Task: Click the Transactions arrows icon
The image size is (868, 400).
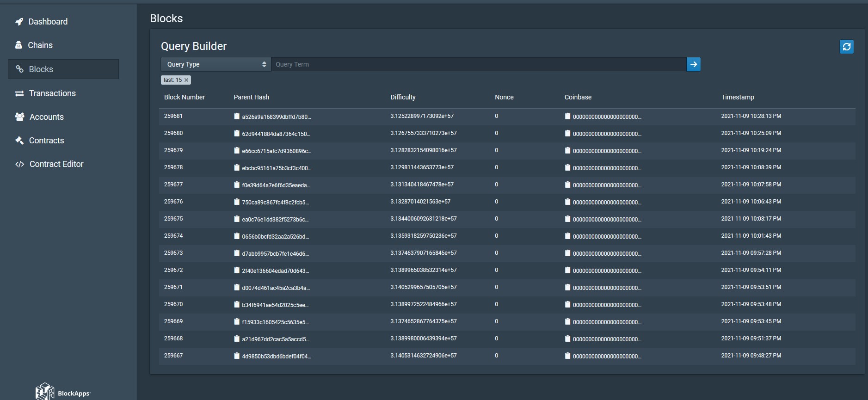Action: pyautogui.click(x=19, y=93)
